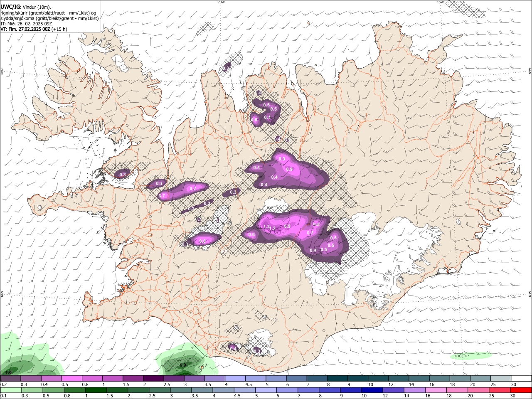
Task: Pick the darkest purple 2–2.5 snow legend swatch
Action: click(x=153, y=378)
